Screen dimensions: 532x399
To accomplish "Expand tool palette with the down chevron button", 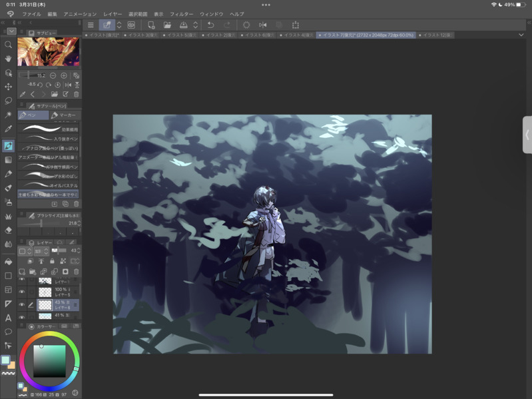I will click(x=11, y=31).
